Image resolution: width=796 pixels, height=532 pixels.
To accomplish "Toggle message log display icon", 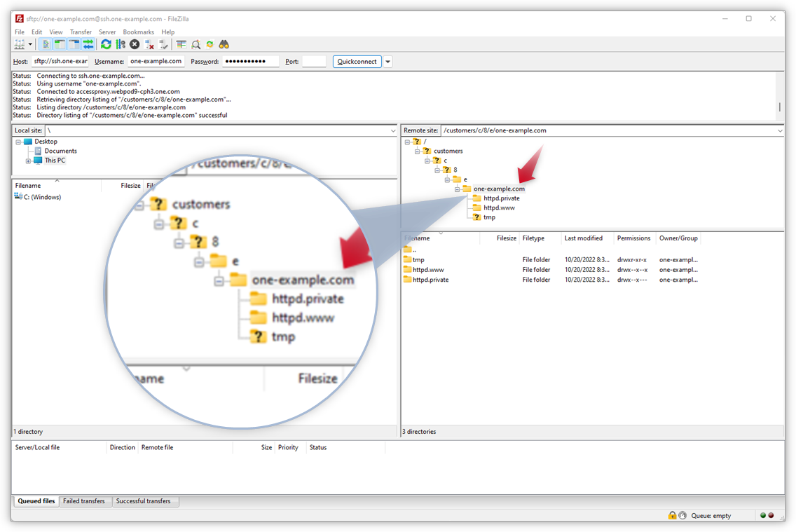I will coord(46,44).
